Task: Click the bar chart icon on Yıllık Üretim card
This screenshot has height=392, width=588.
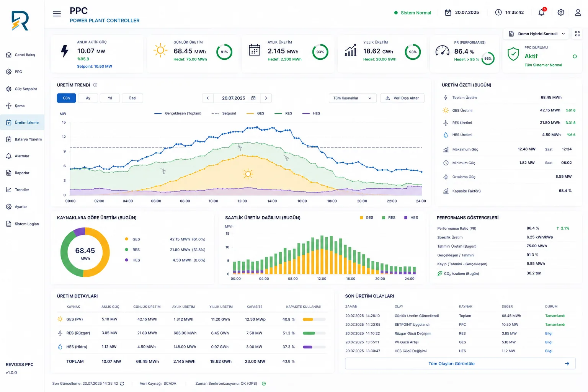Action: (x=351, y=50)
